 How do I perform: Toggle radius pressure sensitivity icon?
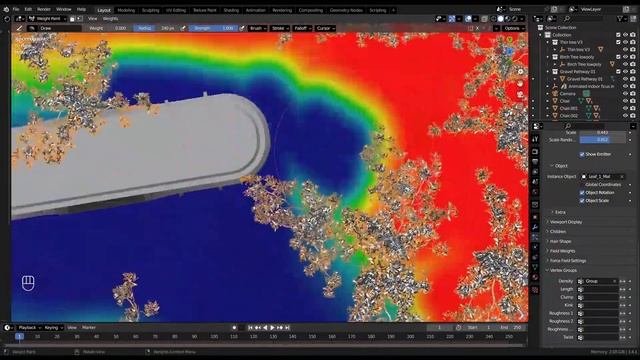click(183, 28)
